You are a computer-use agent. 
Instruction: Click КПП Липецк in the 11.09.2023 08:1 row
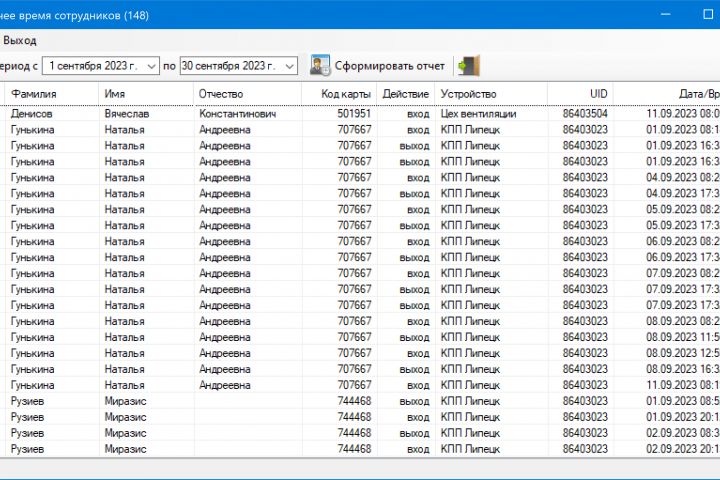[470, 385]
